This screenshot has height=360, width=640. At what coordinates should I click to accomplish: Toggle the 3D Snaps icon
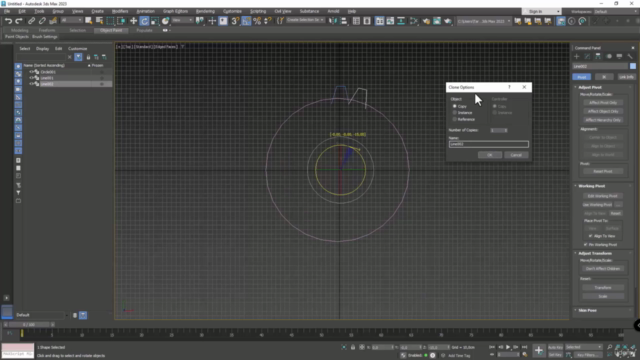[x=235, y=21]
